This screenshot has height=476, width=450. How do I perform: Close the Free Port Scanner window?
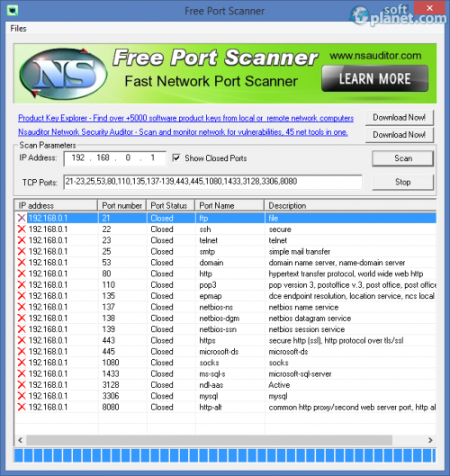(x=429, y=8)
